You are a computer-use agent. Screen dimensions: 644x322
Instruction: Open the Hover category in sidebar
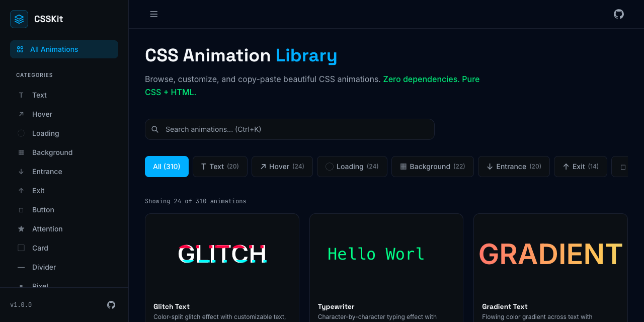(64, 114)
